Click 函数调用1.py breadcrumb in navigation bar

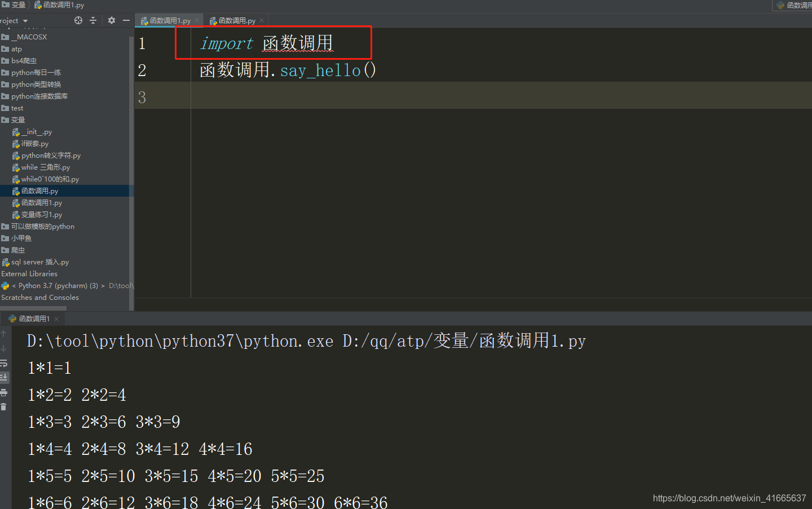pos(59,5)
